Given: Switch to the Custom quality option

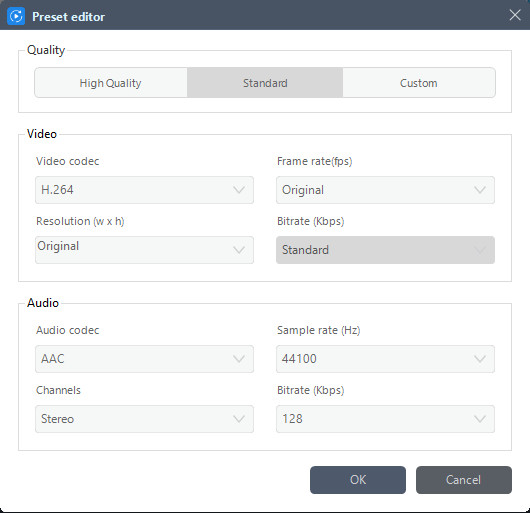Looking at the screenshot, I should point(419,83).
